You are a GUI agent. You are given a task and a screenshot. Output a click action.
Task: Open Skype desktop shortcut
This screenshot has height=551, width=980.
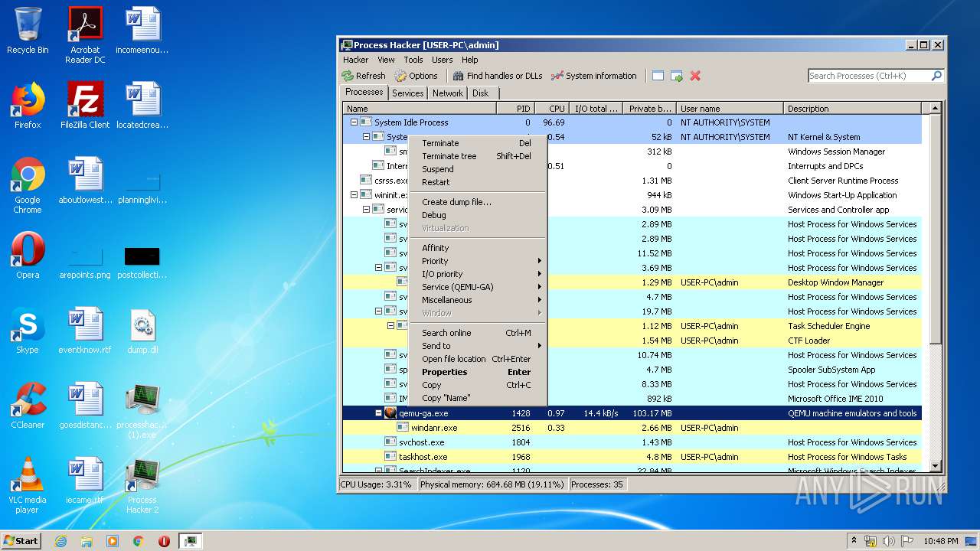28,331
